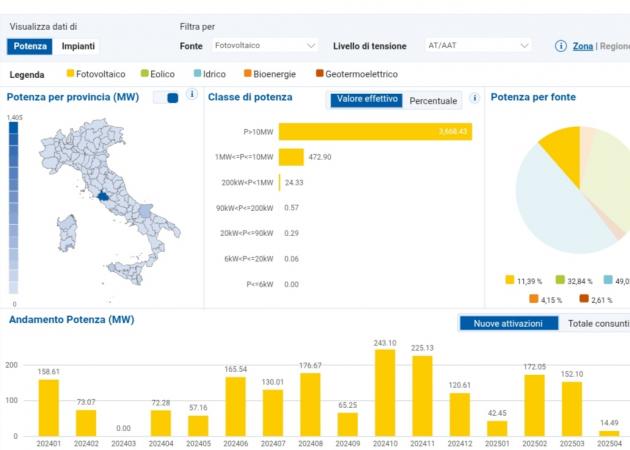The image size is (630, 450).
Task: Click the 11,39 % yellow pie legend swatch
Action: pyautogui.click(x=509, y=280)
